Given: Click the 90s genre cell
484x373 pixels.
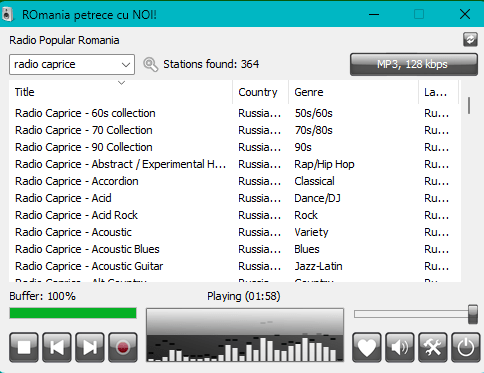Looking at the screenshot, I should coord(303,147).
